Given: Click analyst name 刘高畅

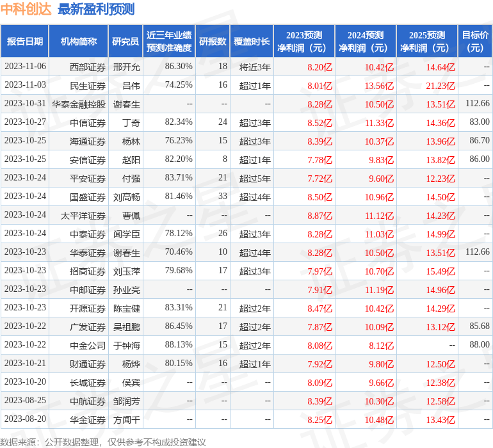Looking at the screenshot, I should coord(126,197).
